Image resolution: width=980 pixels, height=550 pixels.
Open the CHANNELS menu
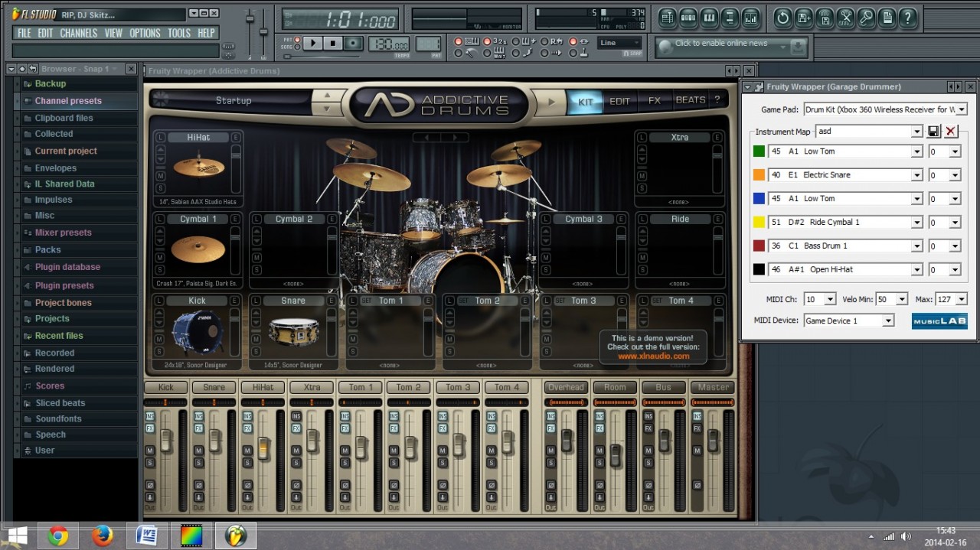pos(79,33)
